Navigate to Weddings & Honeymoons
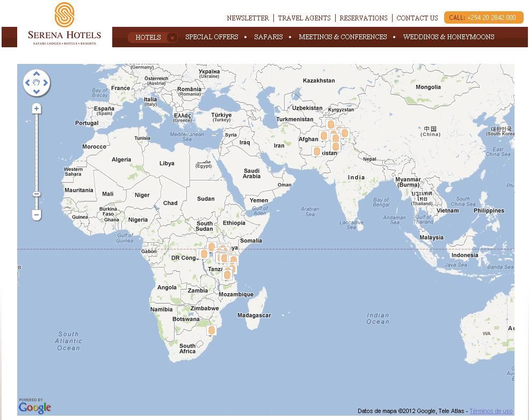This screenshot has width=529, height=420. (448, 37)
